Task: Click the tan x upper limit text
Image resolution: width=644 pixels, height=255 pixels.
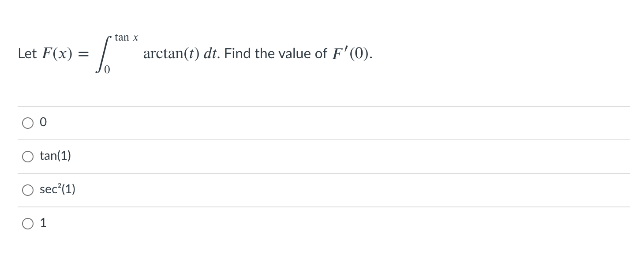Action: [126, 37]
